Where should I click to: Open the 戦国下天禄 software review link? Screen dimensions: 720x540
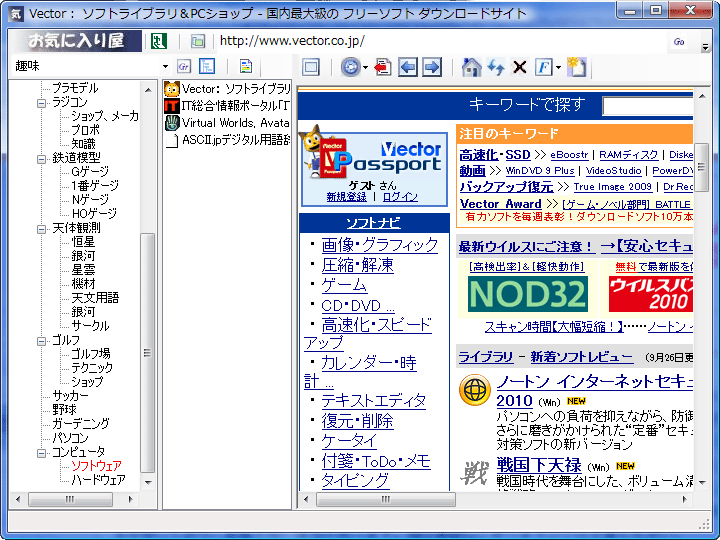539,465
